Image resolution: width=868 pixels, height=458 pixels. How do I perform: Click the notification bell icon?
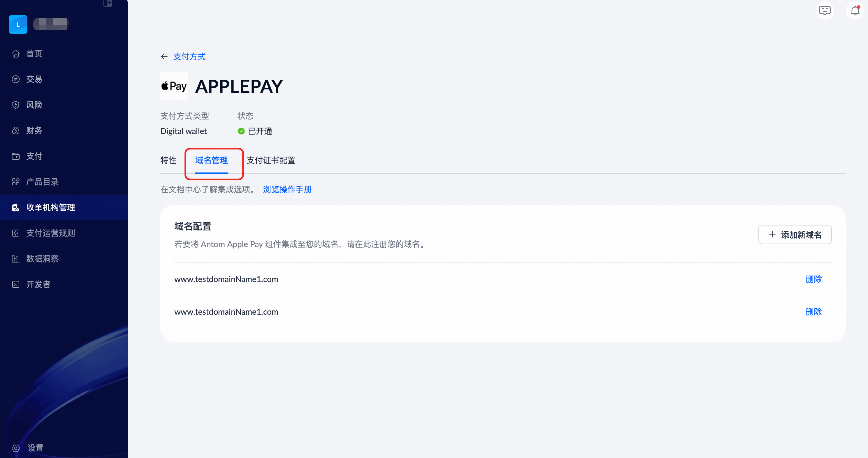(x=855, y=11)
